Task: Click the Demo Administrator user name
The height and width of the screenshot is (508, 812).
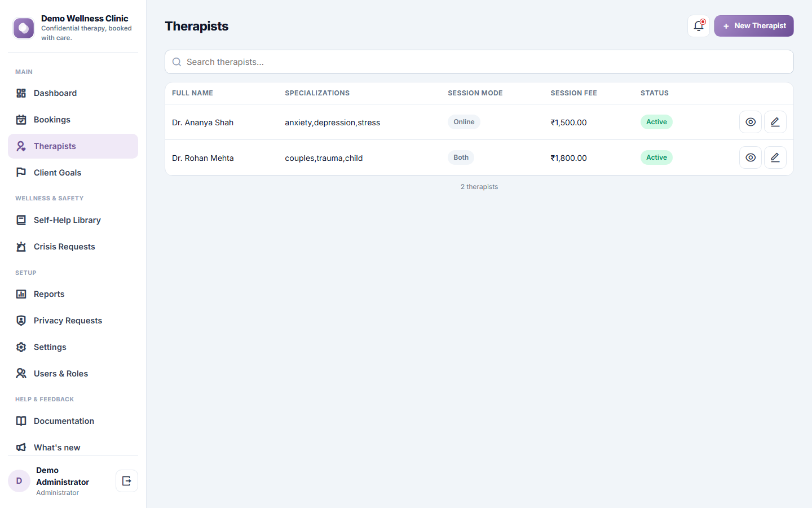Action: pos(63,476)
